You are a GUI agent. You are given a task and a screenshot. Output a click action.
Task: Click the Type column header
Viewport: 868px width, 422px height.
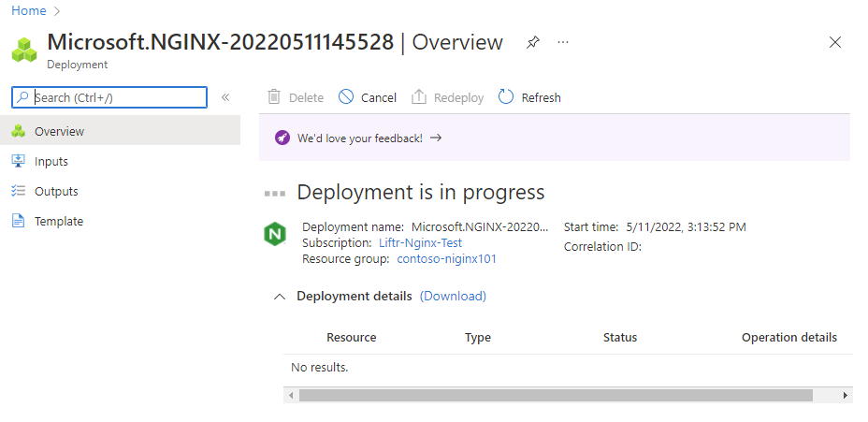tap(478, 337)
